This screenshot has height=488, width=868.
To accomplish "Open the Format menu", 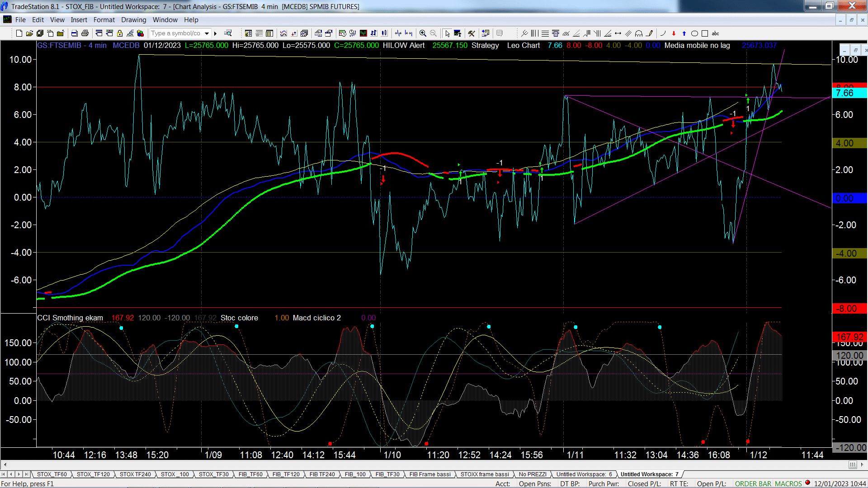I will (x=104, y=20).
